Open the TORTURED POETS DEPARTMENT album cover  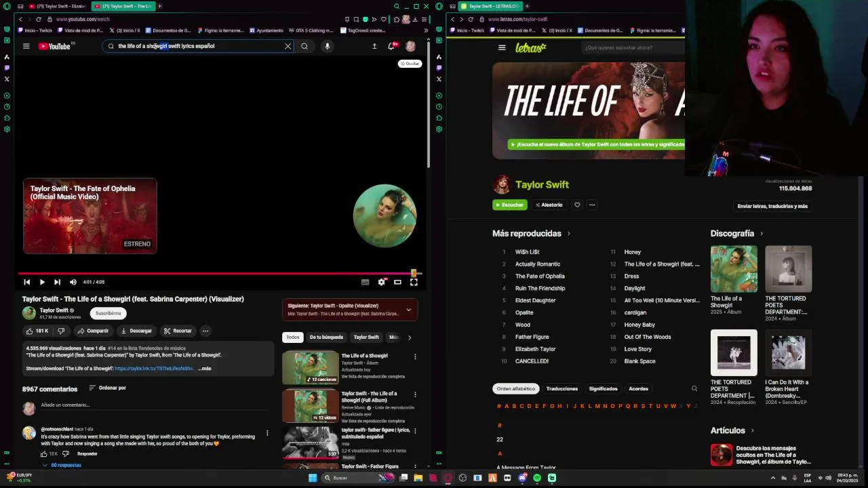(788, 269)
